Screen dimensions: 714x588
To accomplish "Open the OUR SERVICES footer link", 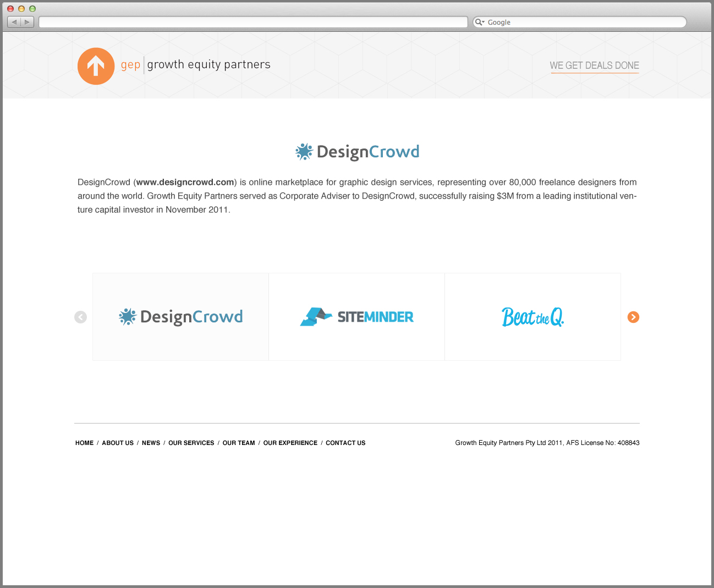I will pos(191,443).
